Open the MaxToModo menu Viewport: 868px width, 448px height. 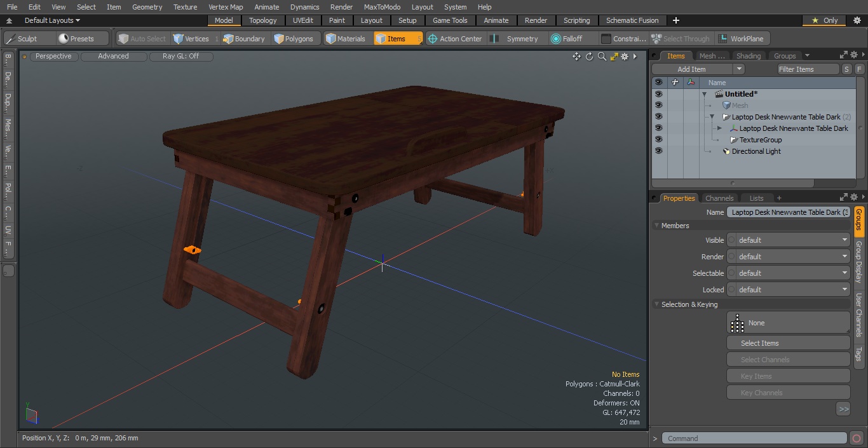point(382,7)
